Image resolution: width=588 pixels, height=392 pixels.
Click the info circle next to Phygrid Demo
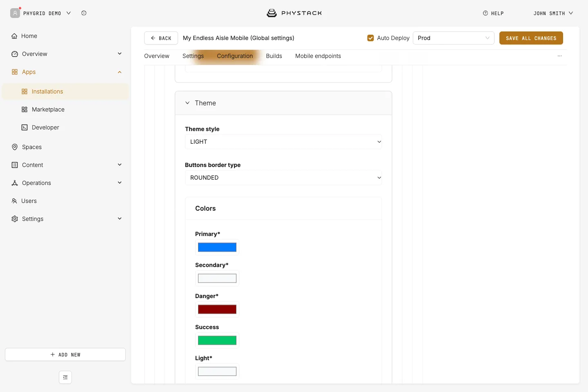(84, 13)
